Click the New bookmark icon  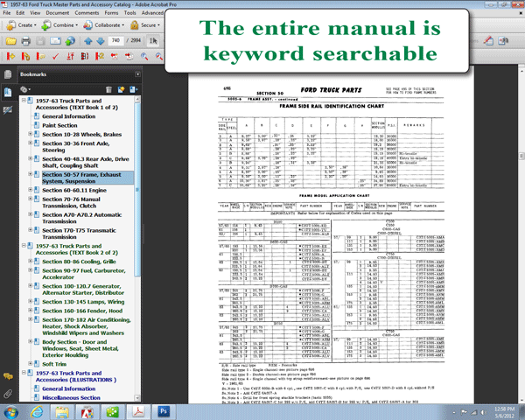[x=121, y=89]
